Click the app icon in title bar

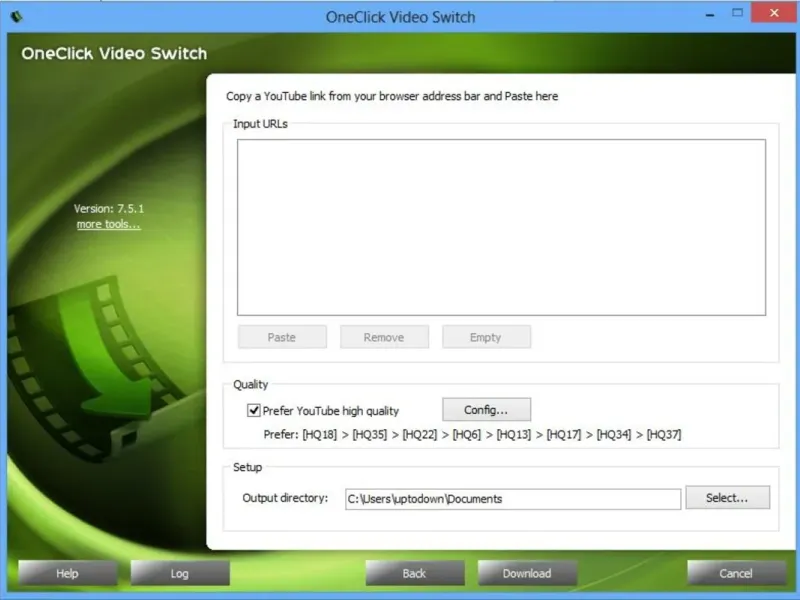coord(16,17)
